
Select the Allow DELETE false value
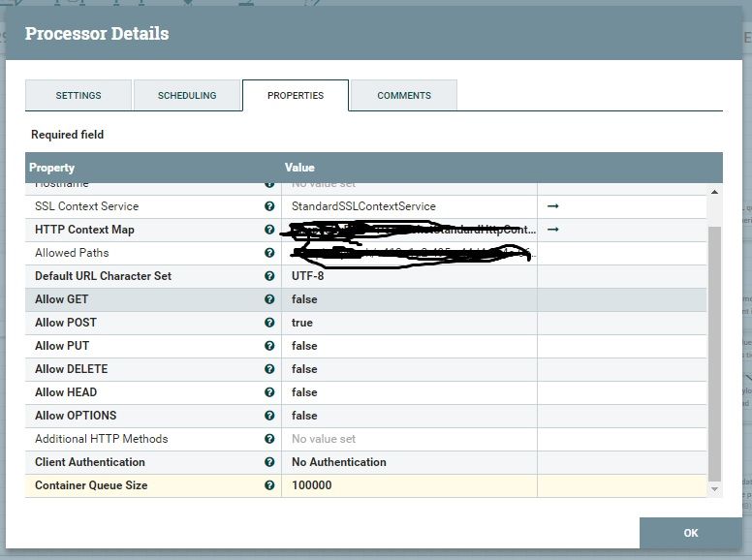304,369
